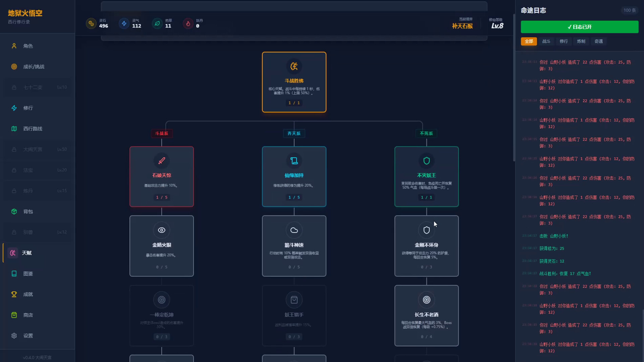Click the 成就 trophy achievements icon

14,294
